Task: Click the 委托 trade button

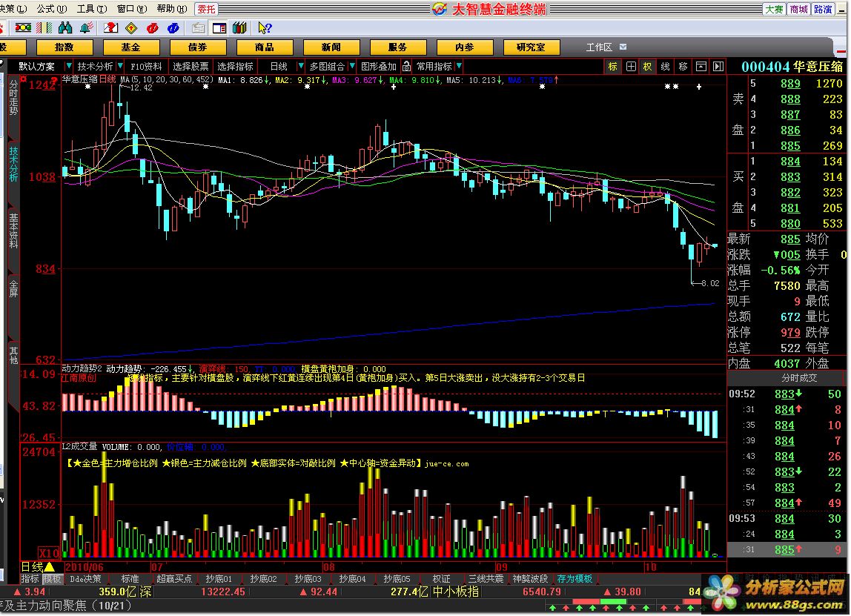Action: [206, 9]
